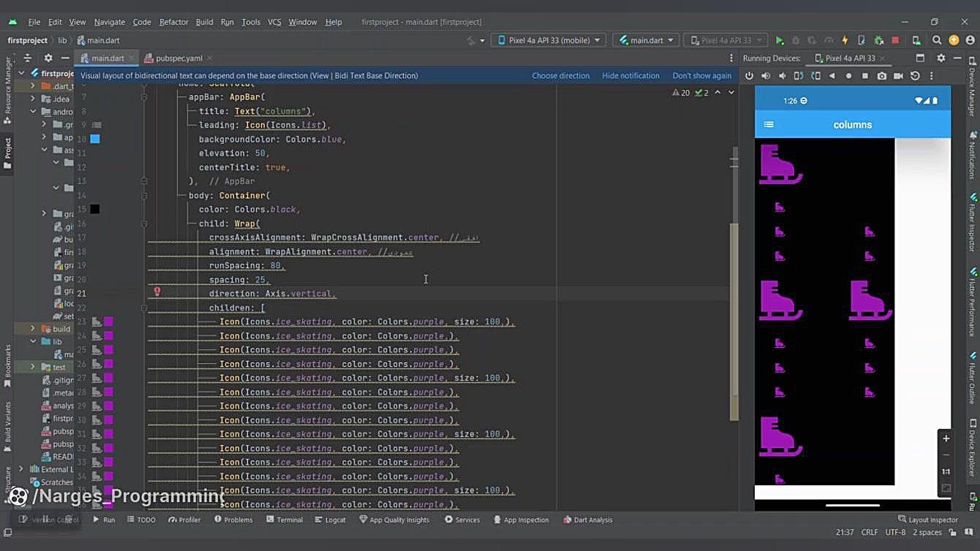Rotate the emulator right
Viewport: 980px width, 551px height.
pos(815,75)
